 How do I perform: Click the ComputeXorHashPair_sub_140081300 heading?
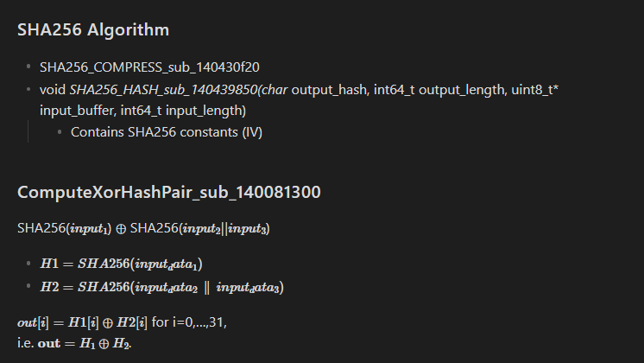tap(168, 193)
